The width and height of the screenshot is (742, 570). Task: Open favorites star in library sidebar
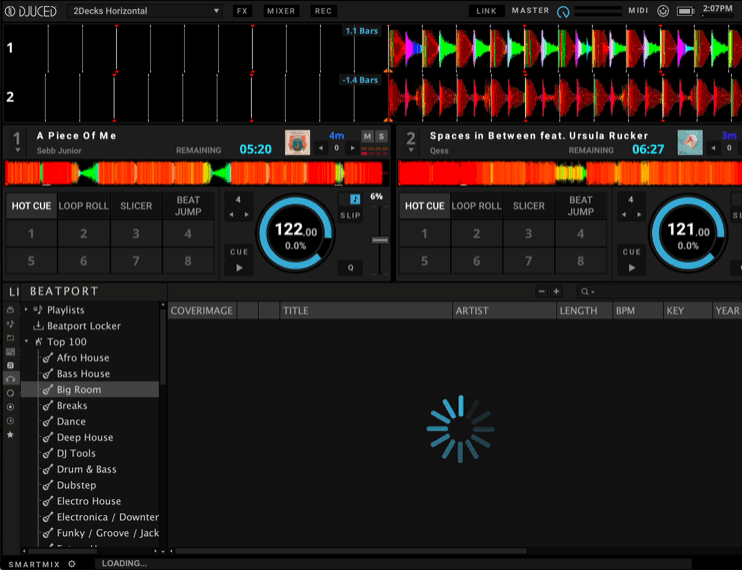coord(10,434)
